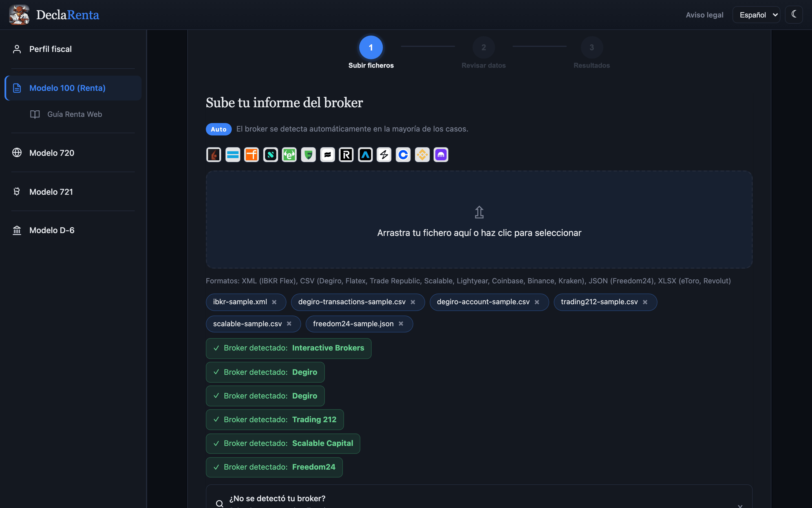Viewport: 812px width, 508px height.
Task: Click the Freedom24 green shield logo
Action: pos(308,155)
